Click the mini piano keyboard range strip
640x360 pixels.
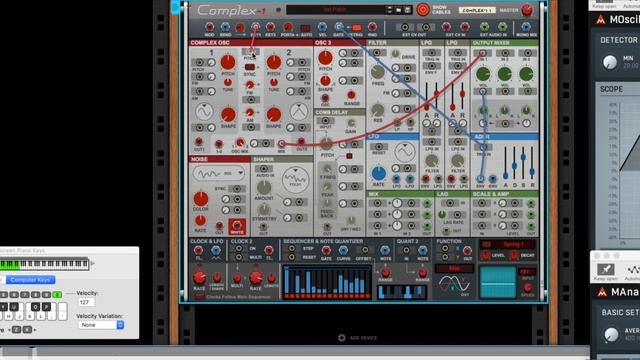tap(44, 264)
